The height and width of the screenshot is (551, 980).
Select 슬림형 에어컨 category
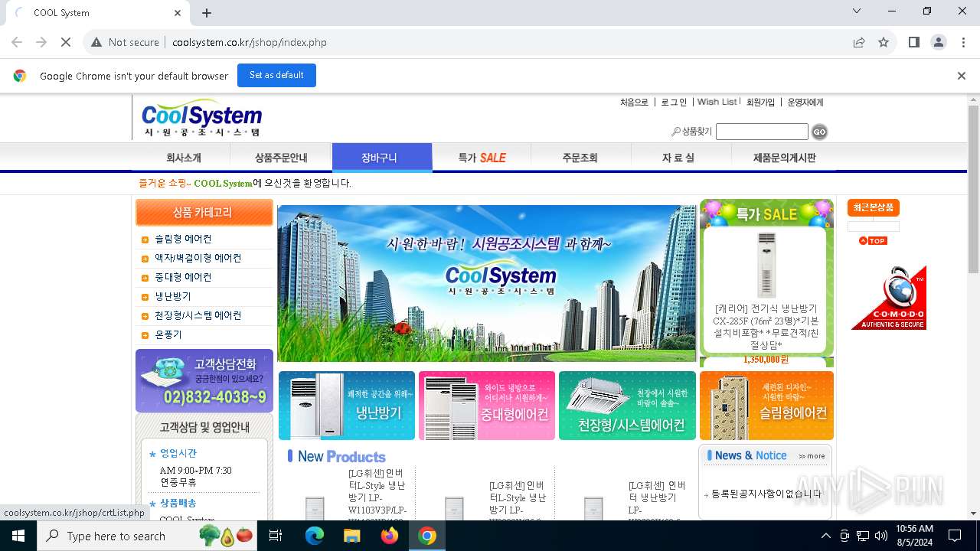pos(183,239)
